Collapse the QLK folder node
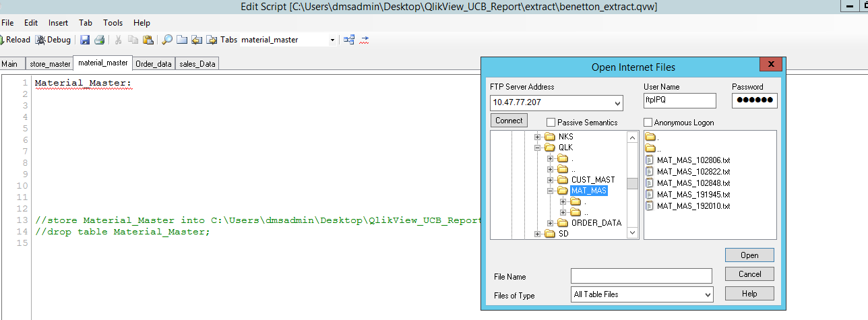Screen dimensions: 868x320 tap(538, 147)
